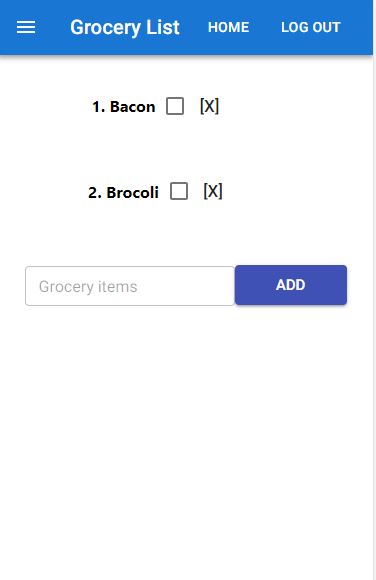376x580 pixels.
Task: Click the [X] beside the Brocoli checkbox
Action: click(213, 191)
